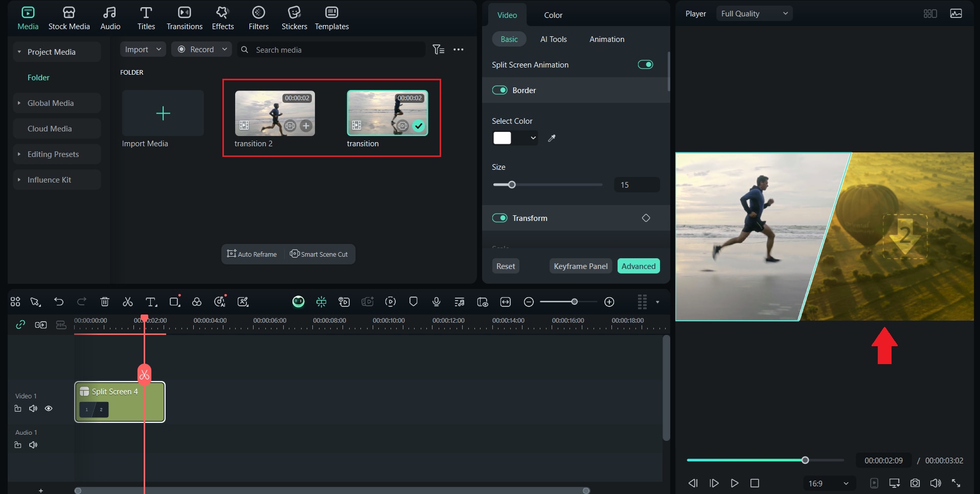Switch to the Color tab

coord(553,15)
